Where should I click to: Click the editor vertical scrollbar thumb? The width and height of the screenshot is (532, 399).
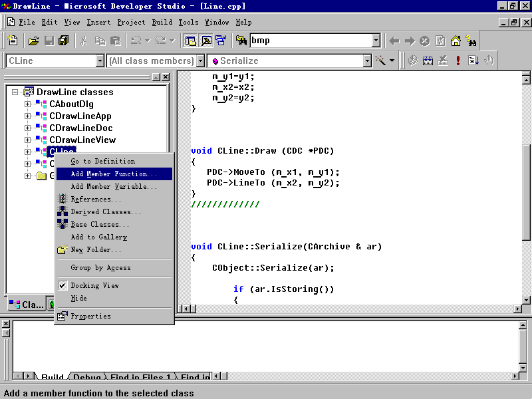tap(526, 193)
